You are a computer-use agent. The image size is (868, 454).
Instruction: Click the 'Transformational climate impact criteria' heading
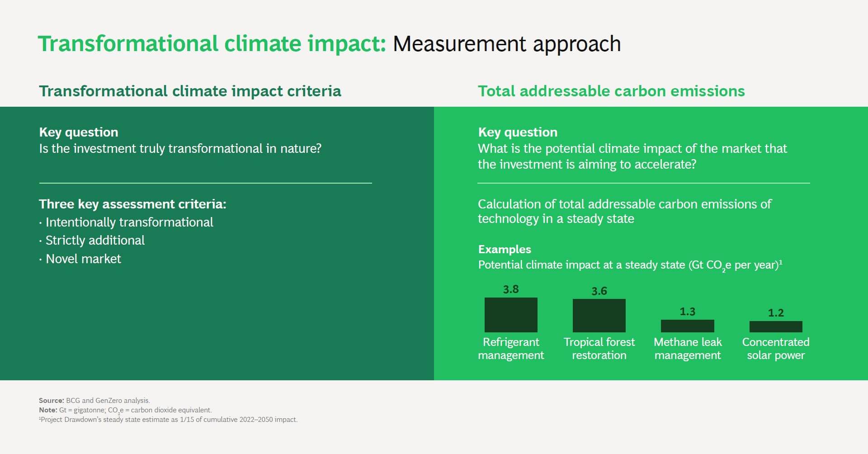[190, 91]
